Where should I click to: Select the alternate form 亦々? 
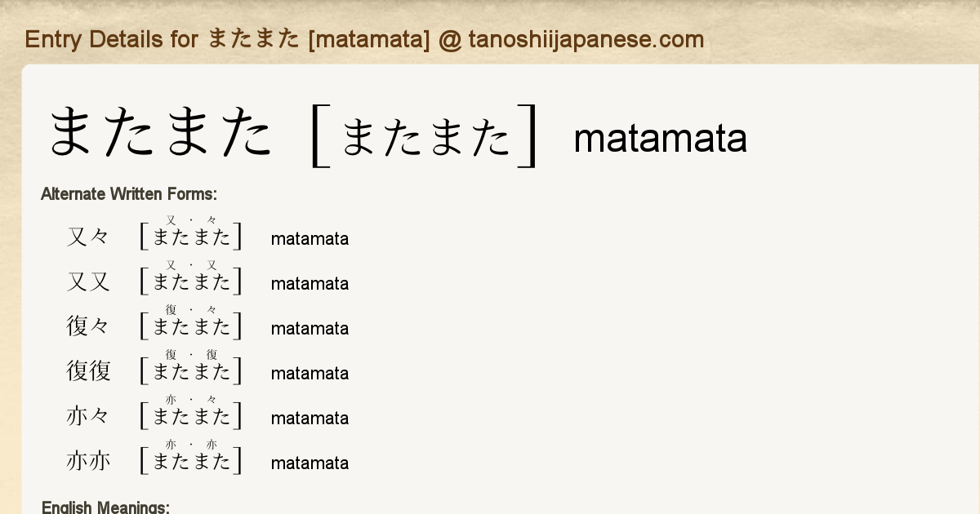tap(88, 417)
